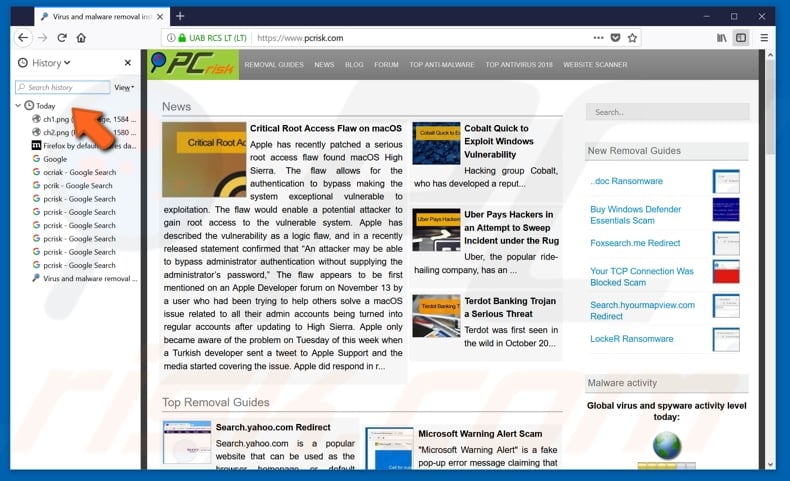Image resolution: width=790 pixels, height=481 pixels.
Task: Open a new tab with the plus button
Action: click(x=180, y=17)
